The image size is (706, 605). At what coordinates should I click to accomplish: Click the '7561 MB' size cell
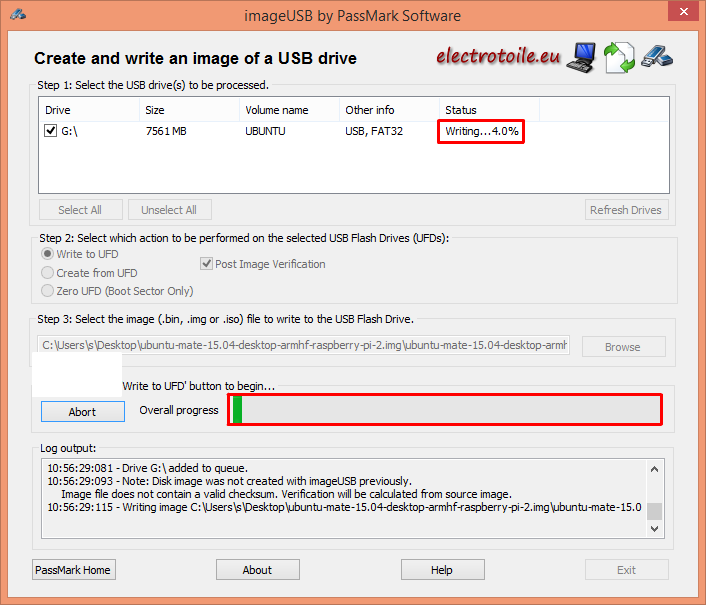(x=166, y=131)
